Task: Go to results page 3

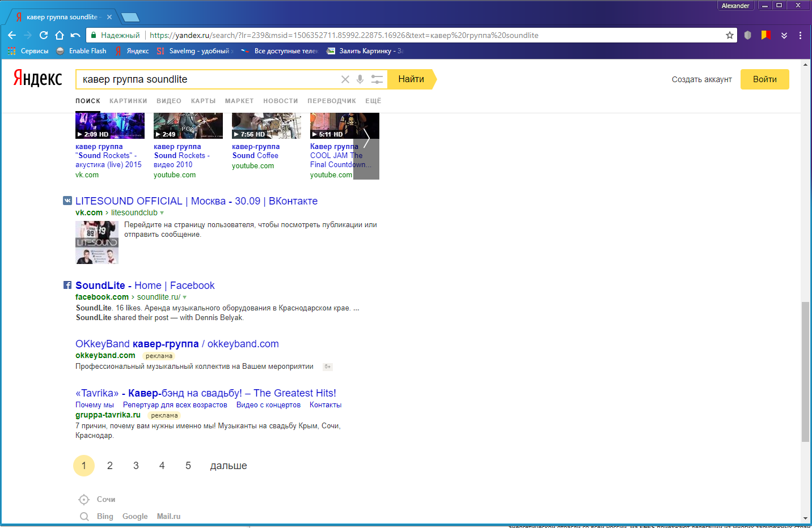Action: click(x=136, y=466)
